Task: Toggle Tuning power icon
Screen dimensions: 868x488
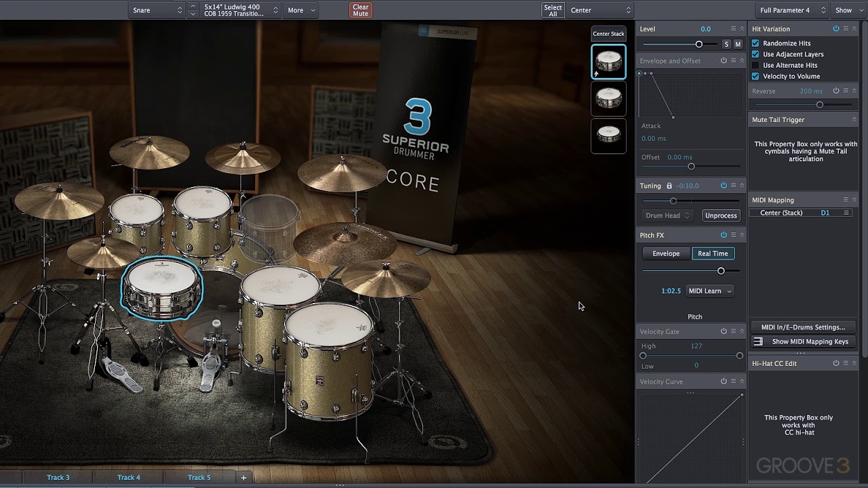Action: [x=724, y=186]
